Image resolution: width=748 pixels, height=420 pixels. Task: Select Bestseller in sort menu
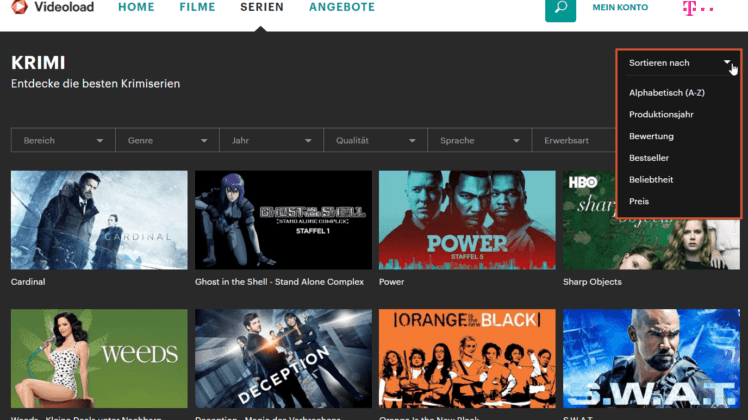coord(649,158)
